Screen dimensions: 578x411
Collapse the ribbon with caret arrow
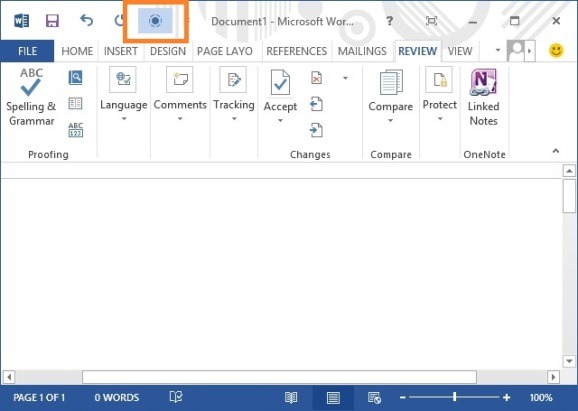[x=556, y=151]
